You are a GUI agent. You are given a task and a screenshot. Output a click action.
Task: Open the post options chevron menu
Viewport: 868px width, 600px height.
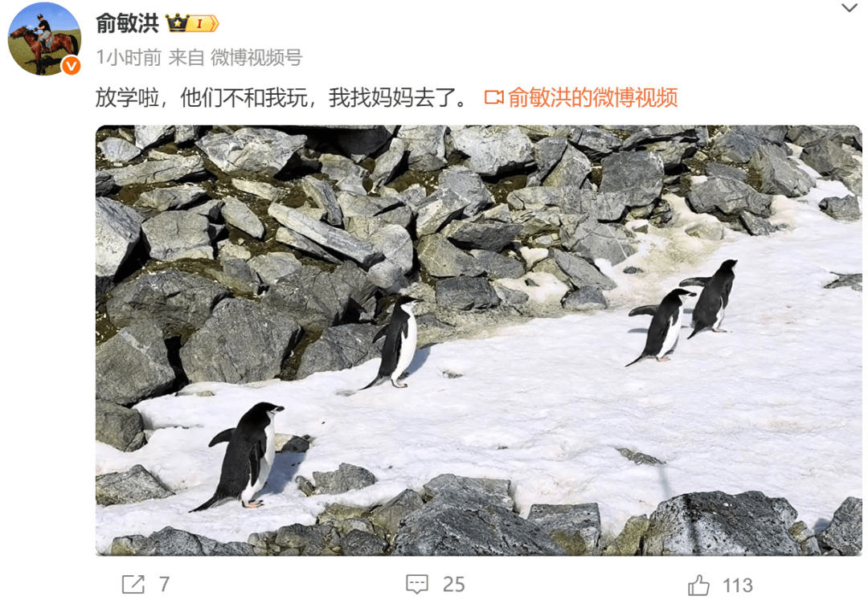coord(850,8)
